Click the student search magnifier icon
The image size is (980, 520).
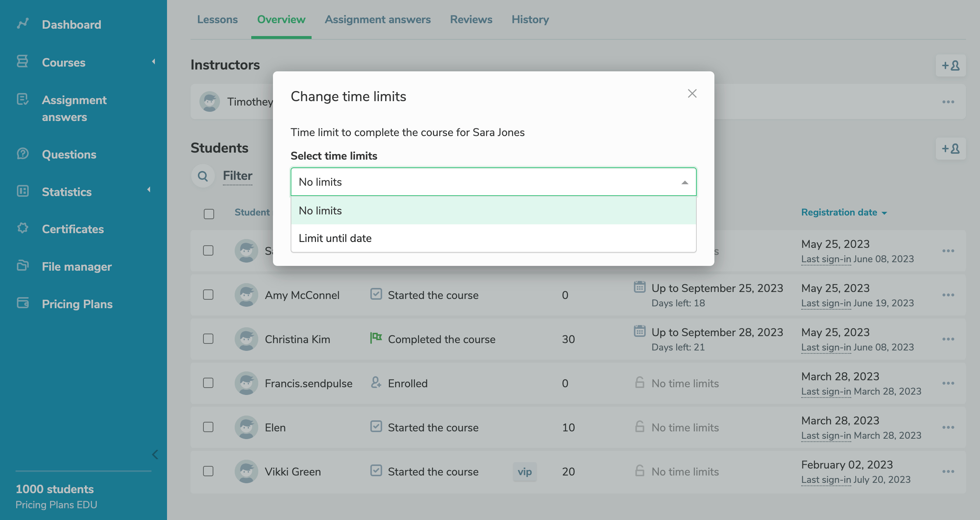203,176
